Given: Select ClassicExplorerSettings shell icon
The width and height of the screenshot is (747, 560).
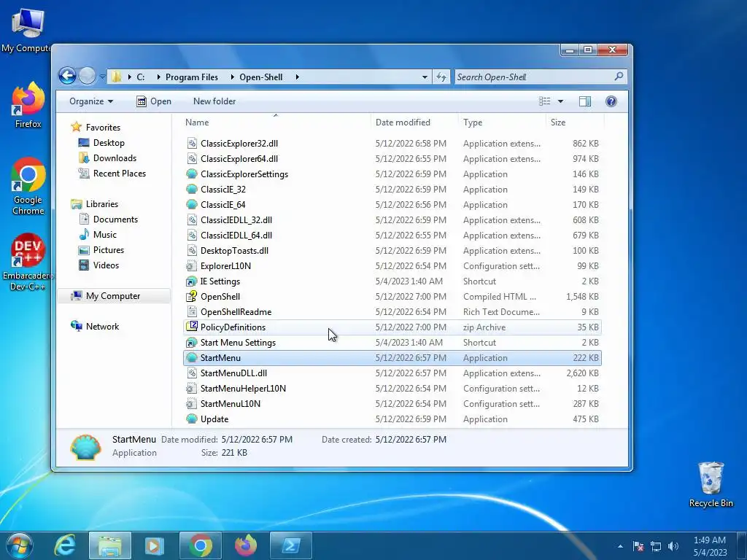Looking at the screenshot, I should pos(192,174).
